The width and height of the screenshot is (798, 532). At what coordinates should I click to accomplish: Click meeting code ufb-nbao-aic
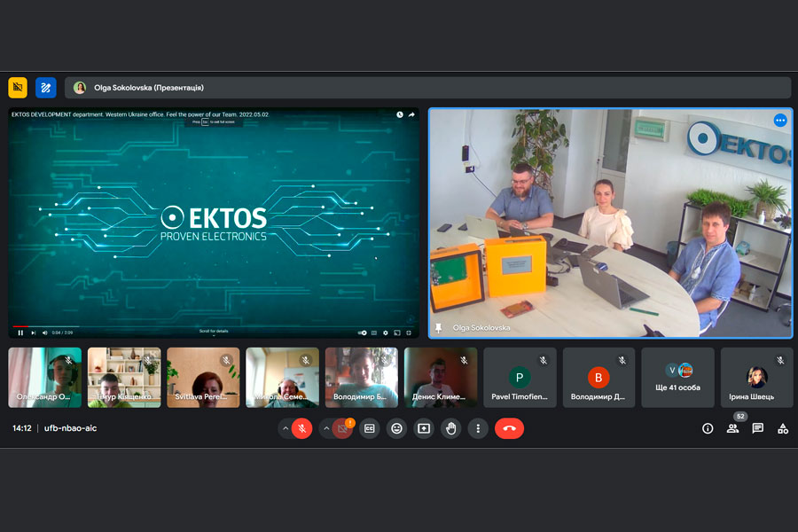coord(70,428)
